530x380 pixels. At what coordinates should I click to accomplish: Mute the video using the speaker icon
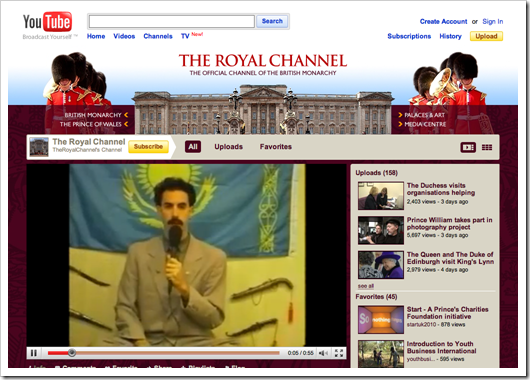point(323,353)
